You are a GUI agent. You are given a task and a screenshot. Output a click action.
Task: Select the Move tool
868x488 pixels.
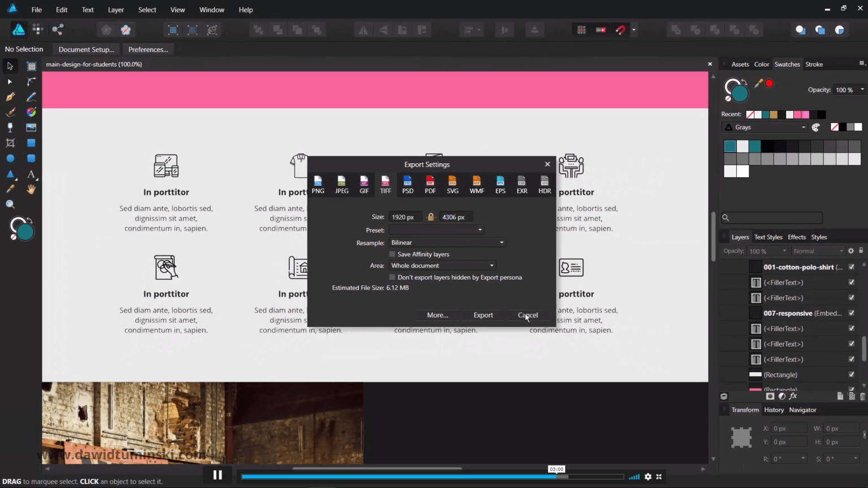pyautogui.click(x=10, y=66)
